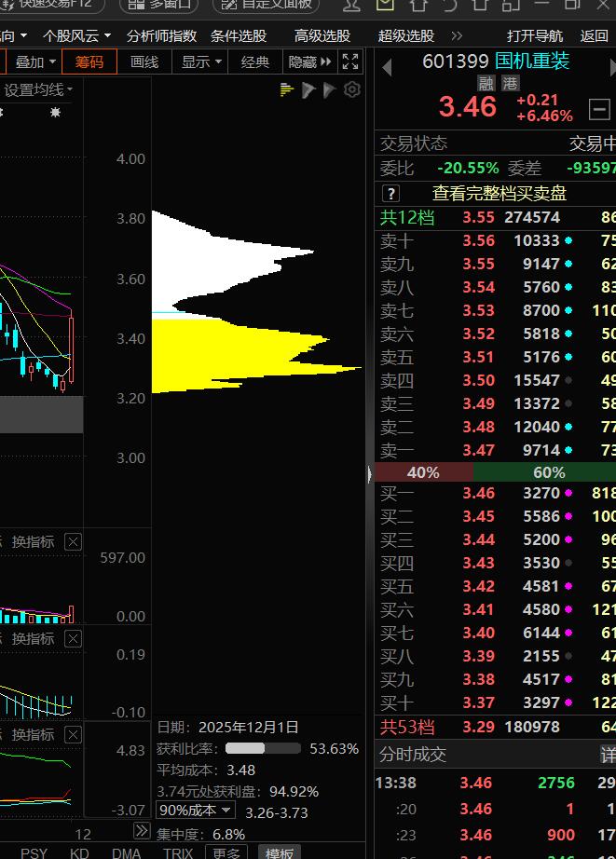Click the 获利比率 progress bar
Screen dimensions: 616x859
click(263, 748)
